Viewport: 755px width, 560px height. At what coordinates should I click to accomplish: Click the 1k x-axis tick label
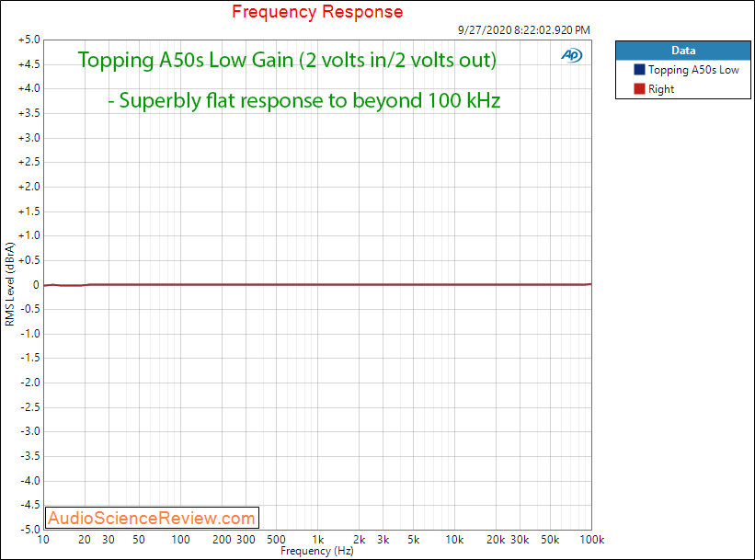coord(318,540)
